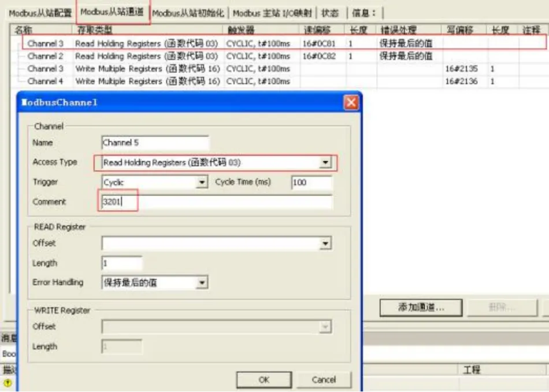This screenshot has height=392, width=549.
Task: Expand the Trigger combo box
Action: click(x=202, y=183)
